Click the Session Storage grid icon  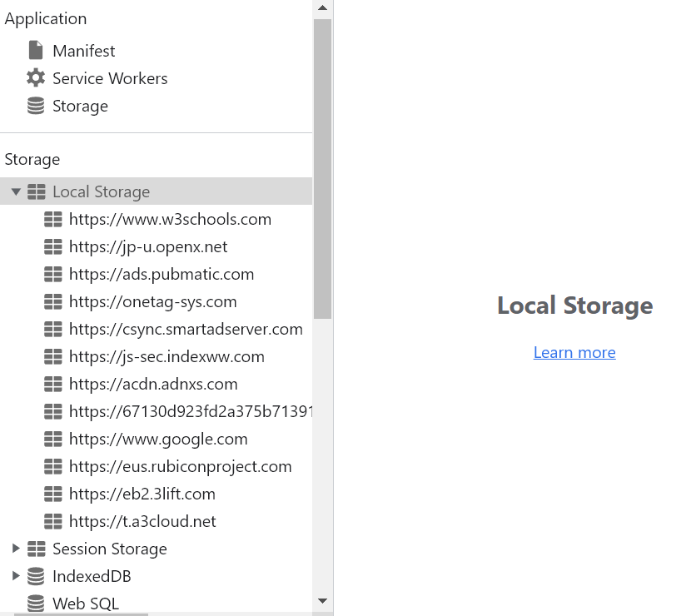37,549
